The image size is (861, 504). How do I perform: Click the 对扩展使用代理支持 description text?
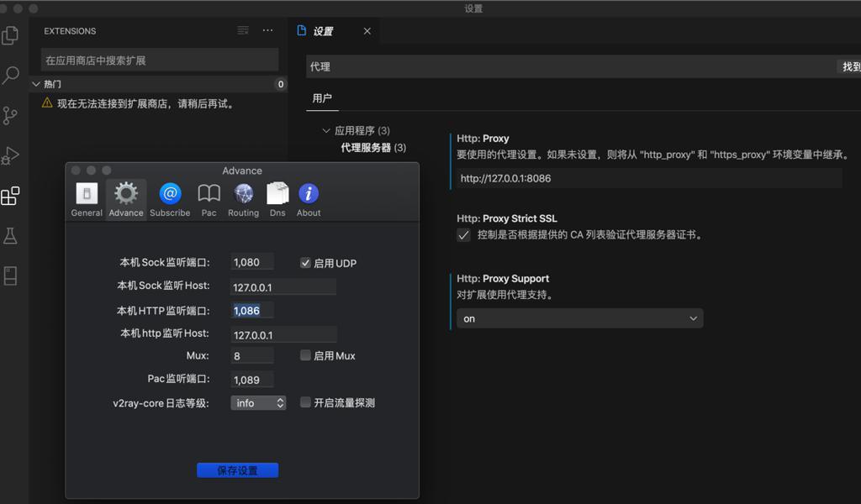pyautogui.click(x=506, y=295)
